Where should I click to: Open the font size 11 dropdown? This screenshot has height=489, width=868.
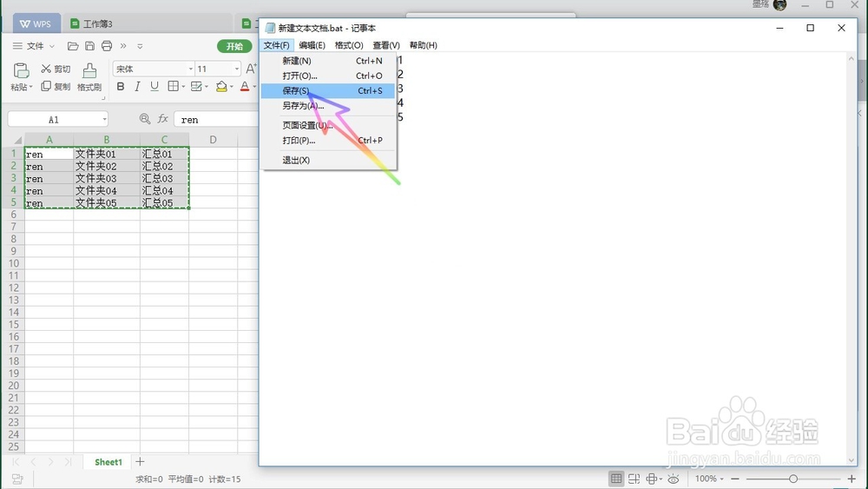pyautogui.click(x=237, y=69)
